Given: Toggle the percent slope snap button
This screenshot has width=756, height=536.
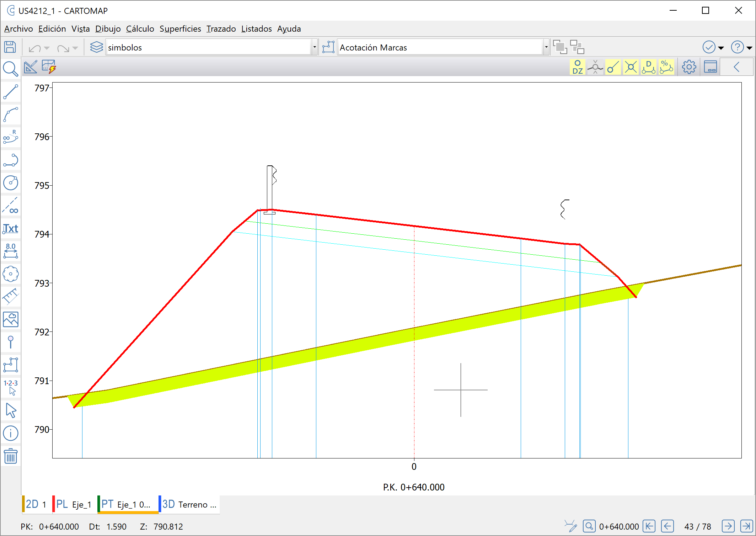Looking at the screenshot, I should (666, 67).
